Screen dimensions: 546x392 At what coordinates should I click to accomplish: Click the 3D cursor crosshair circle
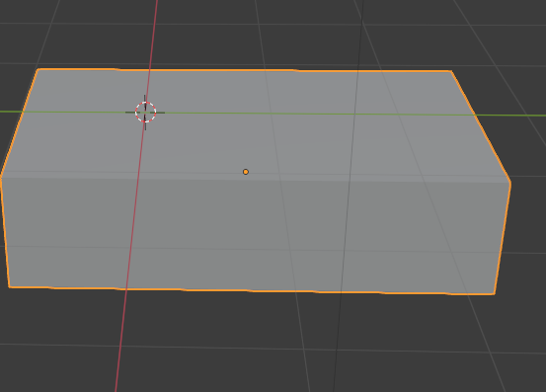point(145,113)
